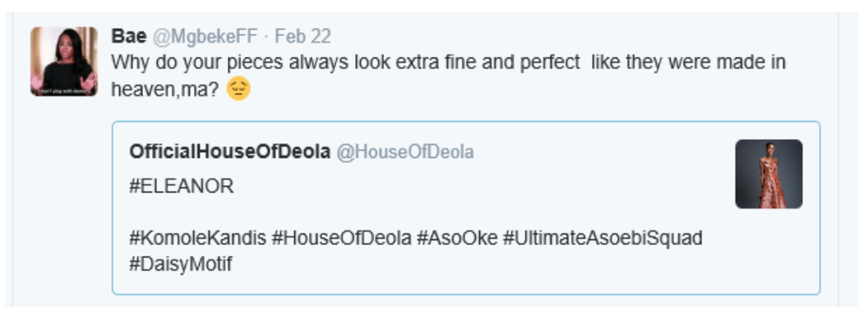
Task: Open the @HouseOfDeola handle
Action: point(405,152)
